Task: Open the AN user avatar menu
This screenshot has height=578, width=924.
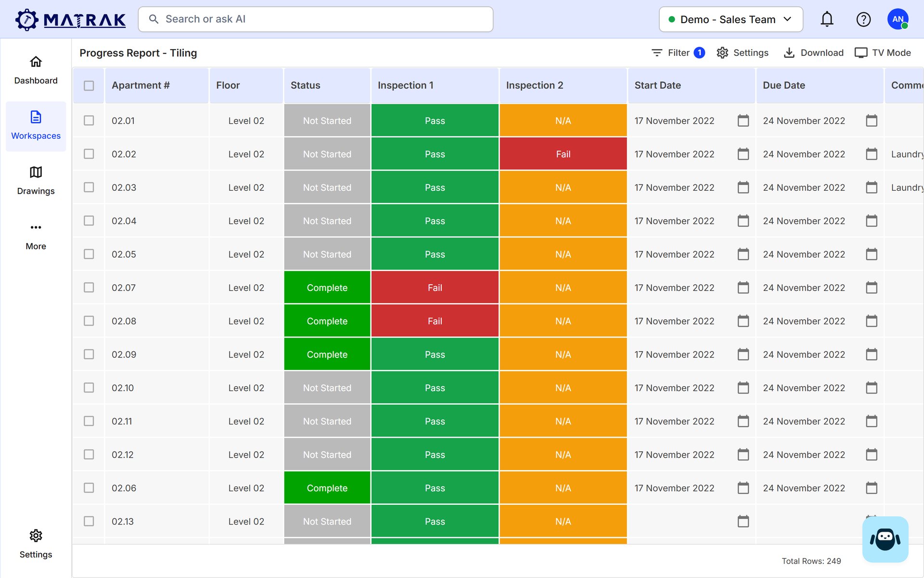Action: (898, 19)
